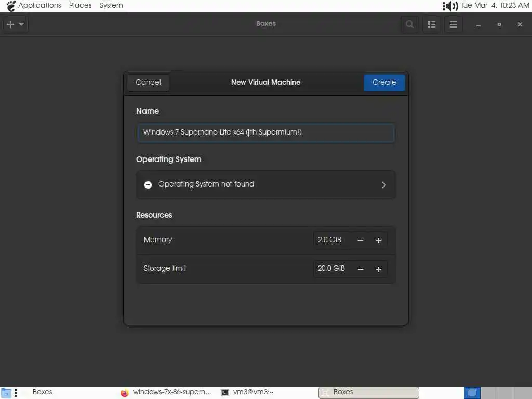Minimize the Boxes window
532x399 pixels.
478,24
